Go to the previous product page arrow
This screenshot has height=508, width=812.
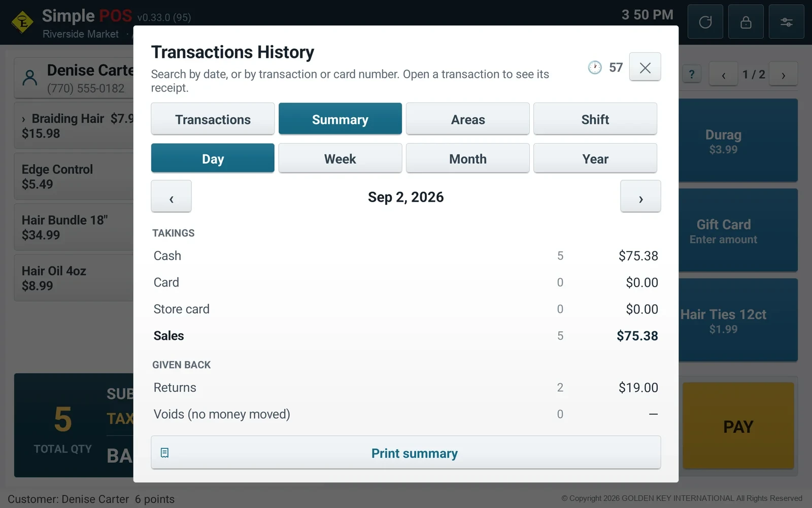723,75
